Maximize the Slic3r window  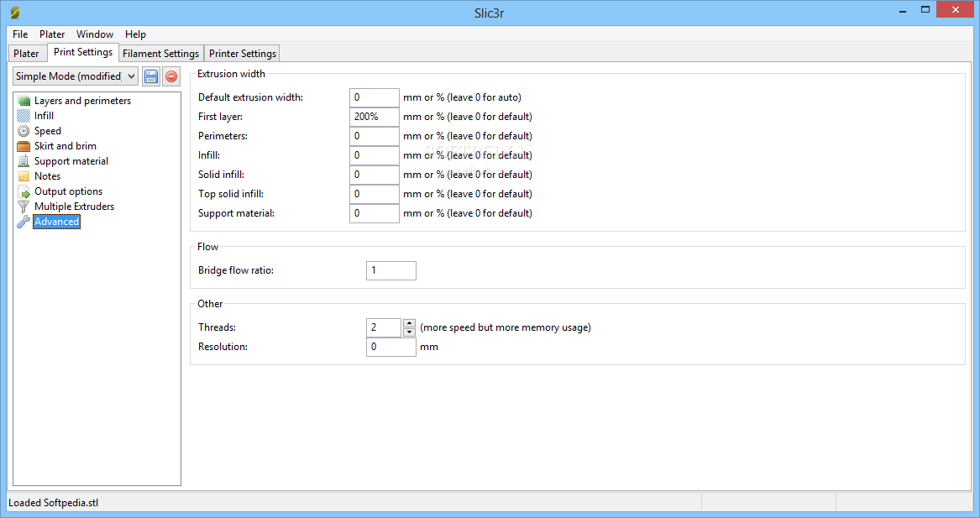[925, 9]
